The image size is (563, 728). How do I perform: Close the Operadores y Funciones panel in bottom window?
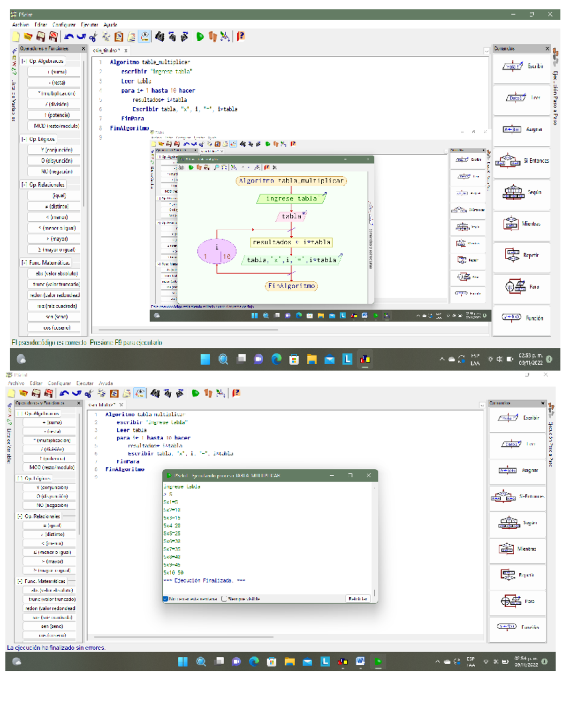79,403
